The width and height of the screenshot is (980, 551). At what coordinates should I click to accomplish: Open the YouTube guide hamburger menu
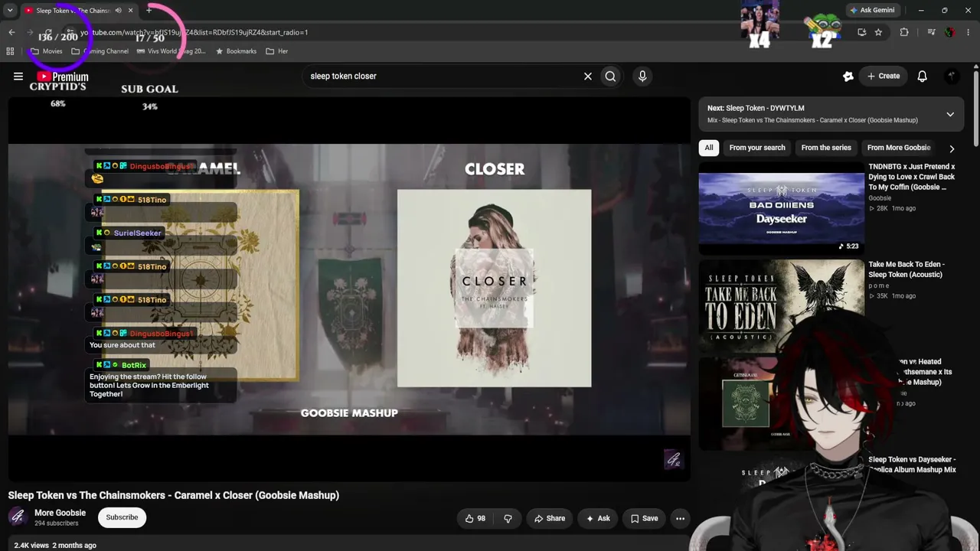coord(18,76)
